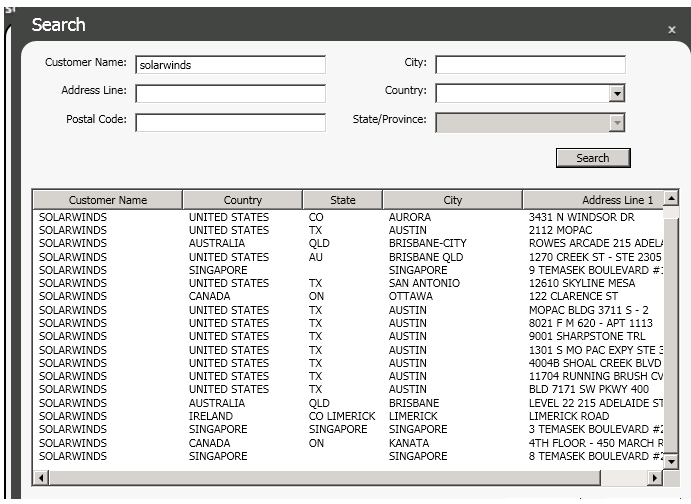
Task: Select the City input field
Action: tap(530, 65)
